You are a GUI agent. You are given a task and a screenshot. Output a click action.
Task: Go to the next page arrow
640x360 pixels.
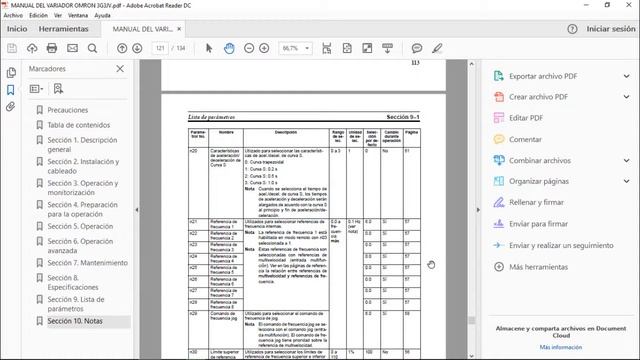point(137,48)
